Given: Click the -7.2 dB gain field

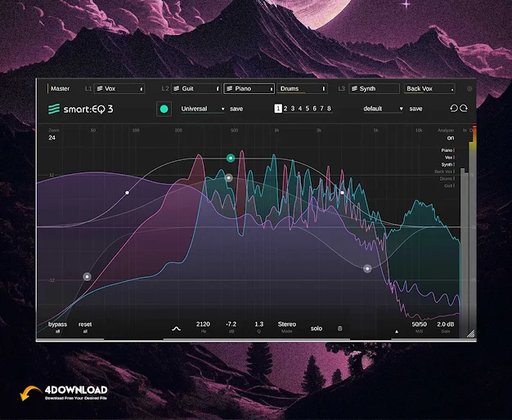Looking at the screenshot, I should (231, 327).
